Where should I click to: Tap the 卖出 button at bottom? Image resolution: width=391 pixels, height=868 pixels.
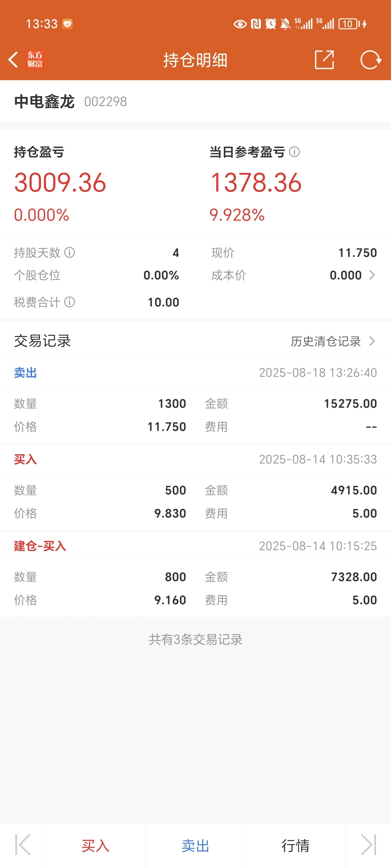coord(195,846)
